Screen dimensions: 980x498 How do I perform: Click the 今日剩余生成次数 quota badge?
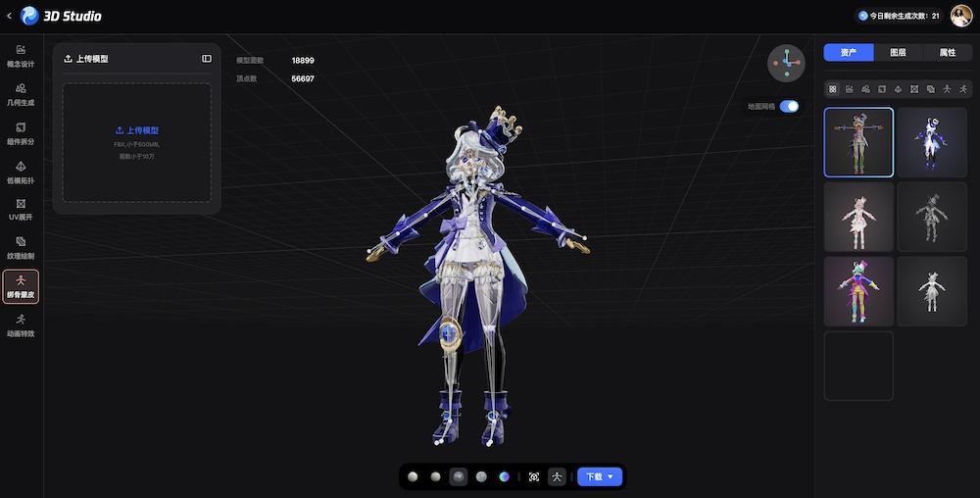[899, 16]
